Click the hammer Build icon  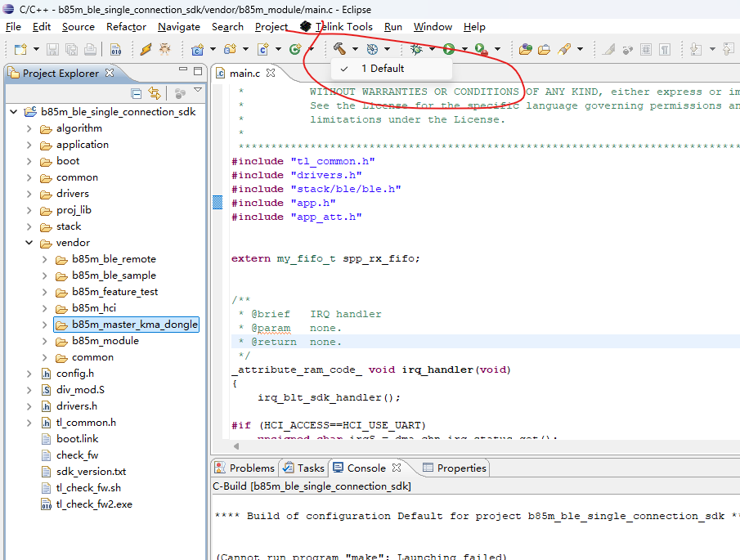[x=340, y=48]
